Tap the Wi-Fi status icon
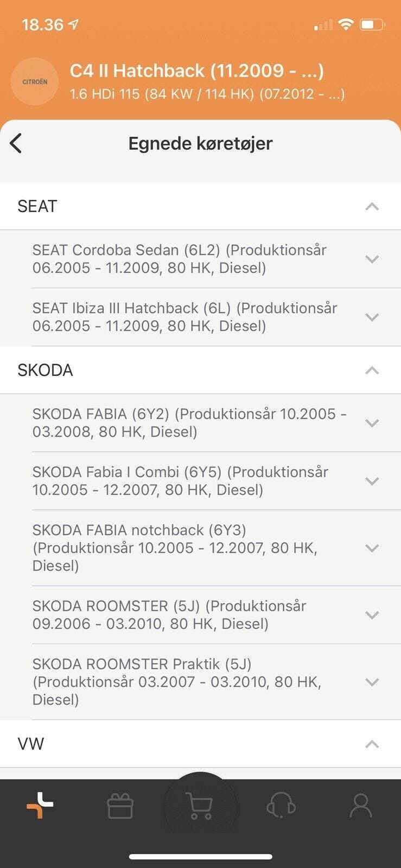This screenshot has height=868, width=401. pyautogui.click(x=345, y=24)
